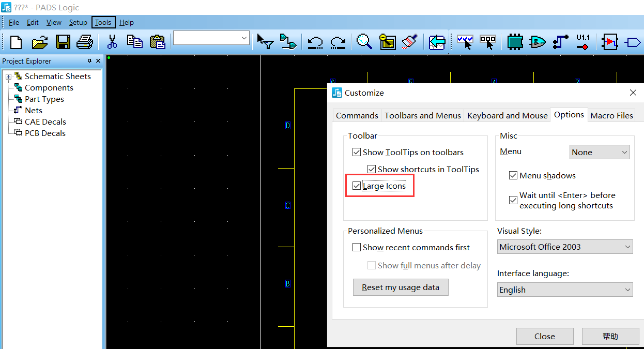Open the Help menu
Image resolution: width=644 pixels, height=349 pixels.
[x=127, y=22]
